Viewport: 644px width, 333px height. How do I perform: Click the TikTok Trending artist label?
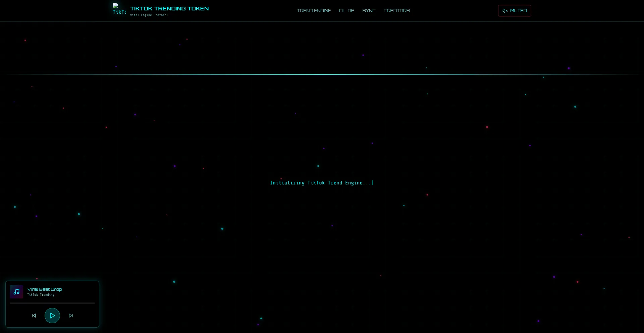point(41,295)
